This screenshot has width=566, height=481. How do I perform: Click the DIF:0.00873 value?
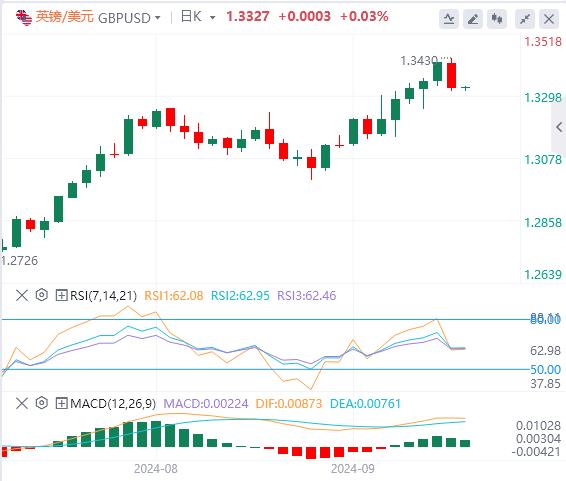coord(288,403)
